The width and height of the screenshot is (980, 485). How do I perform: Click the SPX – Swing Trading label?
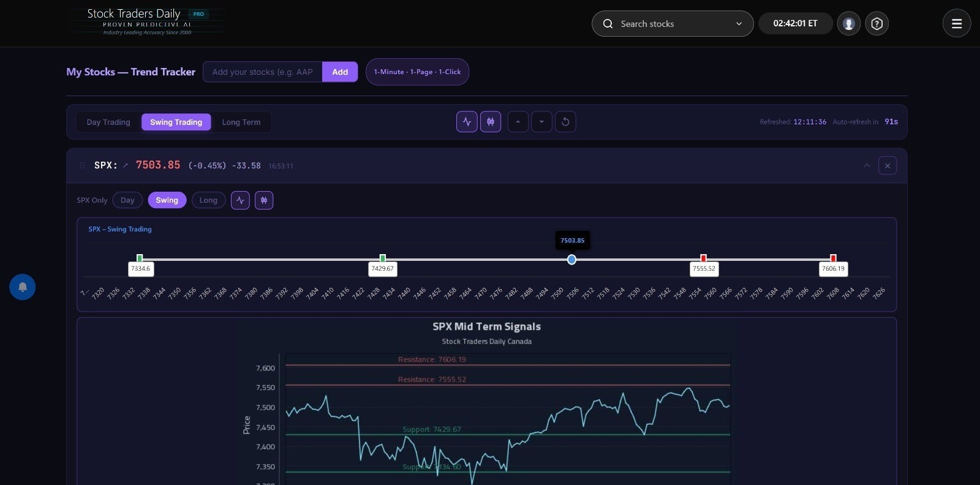point(120,229)
